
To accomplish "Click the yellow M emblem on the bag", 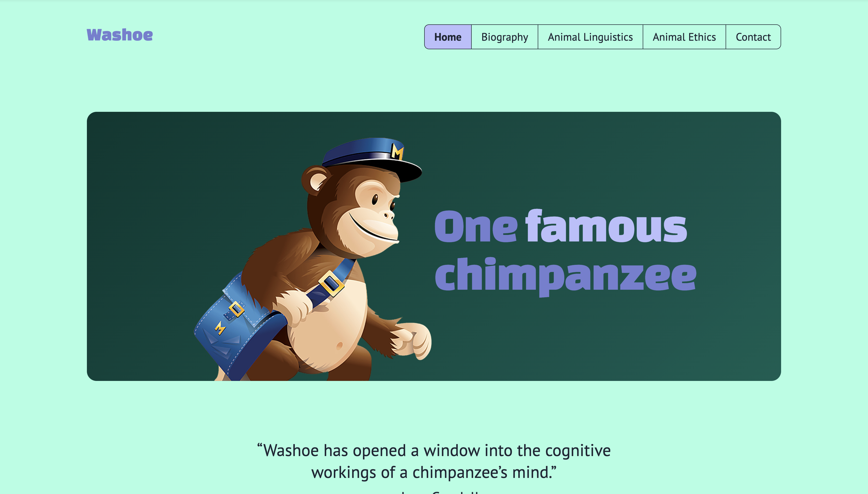I will (220, 328).
